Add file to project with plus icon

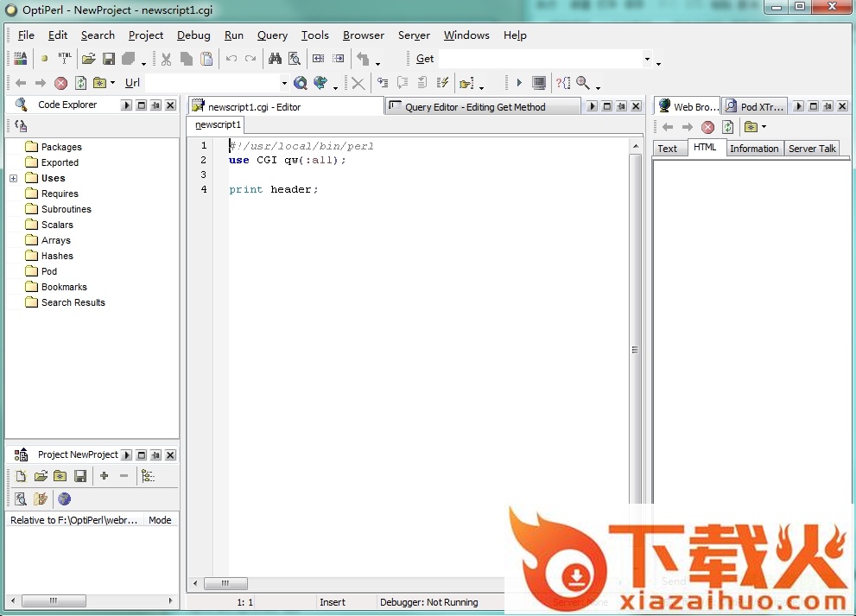104,476
